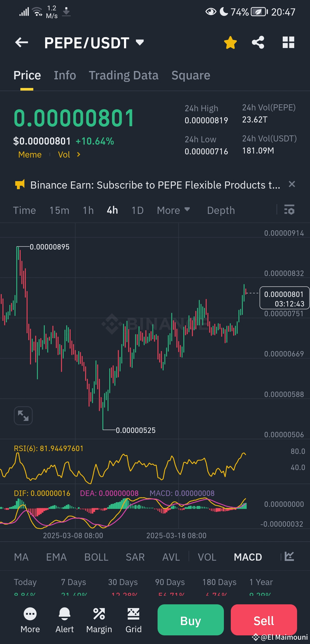Open the share icon
The height and width of the screenshot is (644, 310).
pos(258,43)
